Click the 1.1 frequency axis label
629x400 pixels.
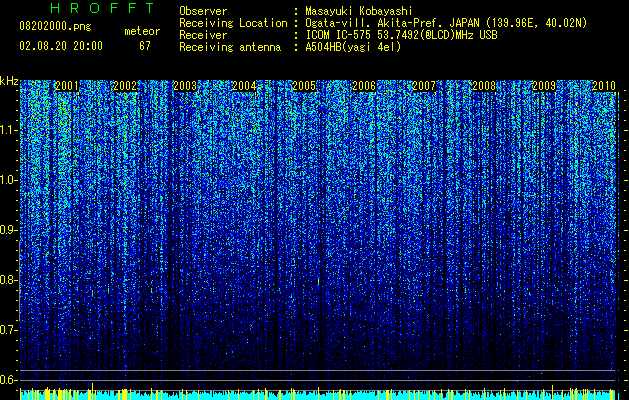point(8,130)
